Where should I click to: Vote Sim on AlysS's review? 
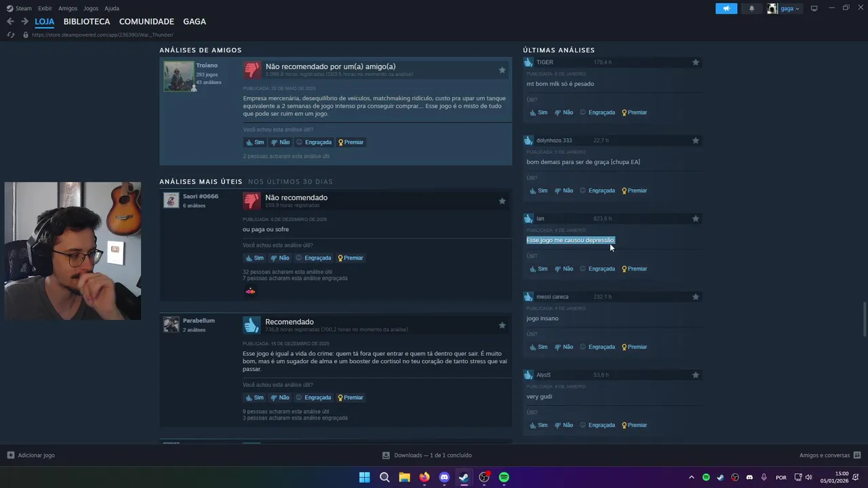pyautogui.click(x=538, y=426)
